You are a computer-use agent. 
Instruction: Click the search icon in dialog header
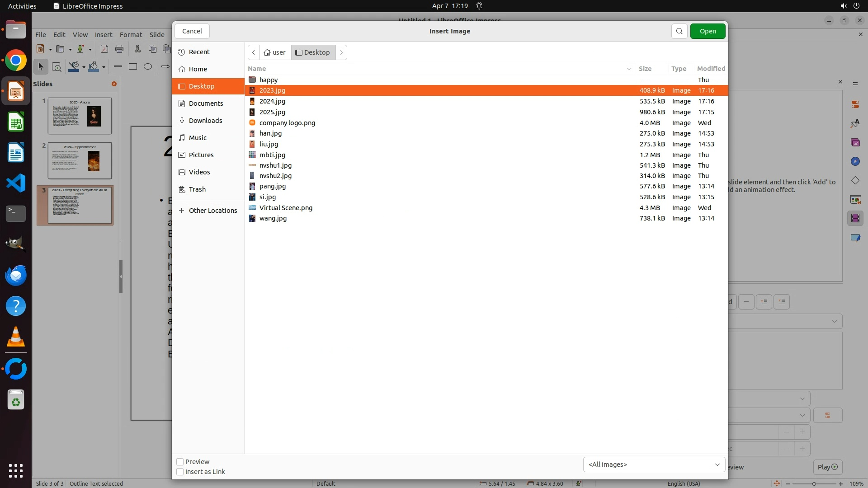point(679,31)
